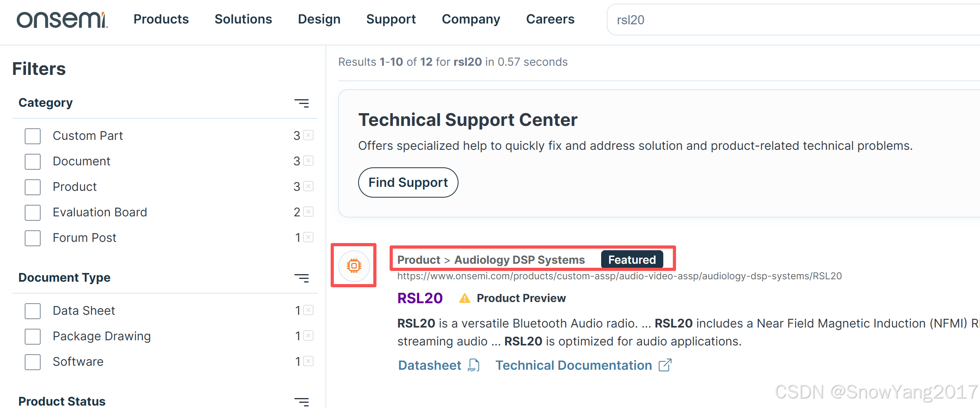The height and width of the screenshot is (408, 980).
Task: Open the RSL20 product result title
Action: [x=420, y=298]
